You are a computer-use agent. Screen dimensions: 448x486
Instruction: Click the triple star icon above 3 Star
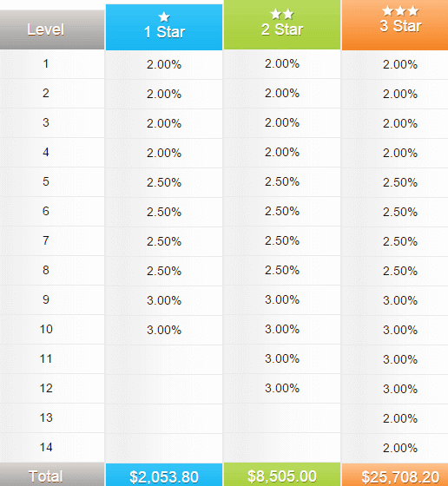click(x=400, y=11)
